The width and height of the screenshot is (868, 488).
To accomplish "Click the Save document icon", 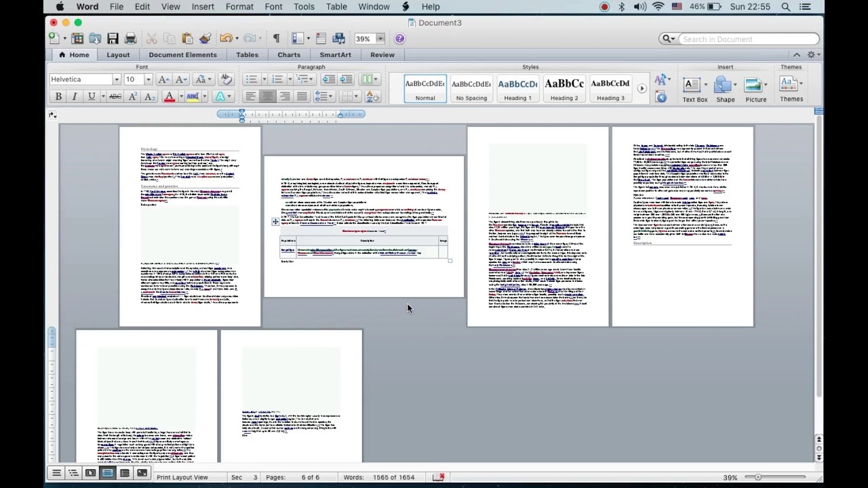I will [x=113, y=39].
